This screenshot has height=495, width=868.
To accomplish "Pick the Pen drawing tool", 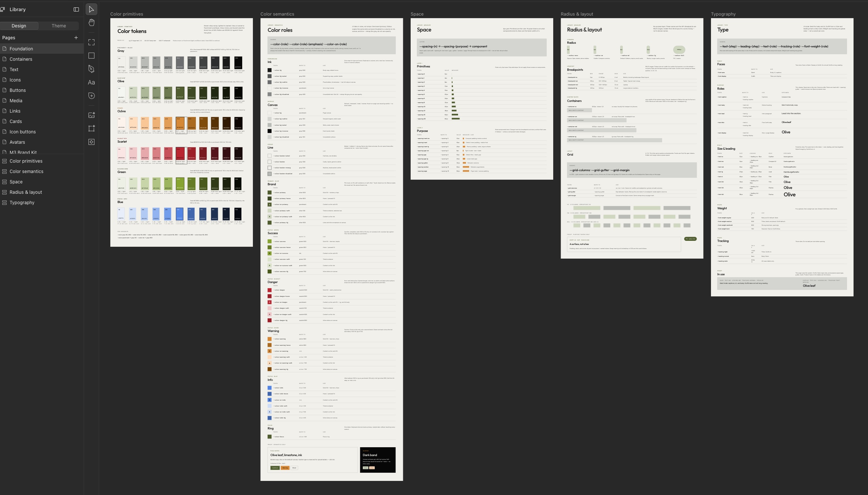I will [91, 69].
